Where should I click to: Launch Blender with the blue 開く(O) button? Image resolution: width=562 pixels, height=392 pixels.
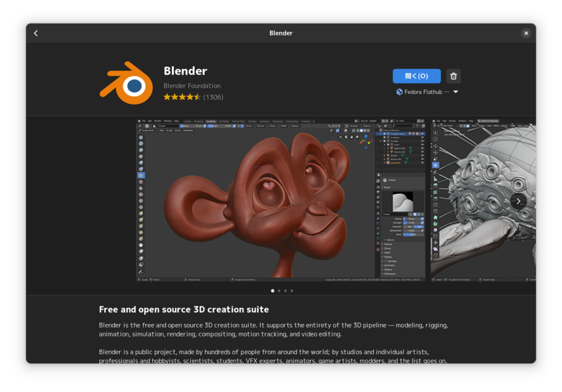(x=417, y=76)
